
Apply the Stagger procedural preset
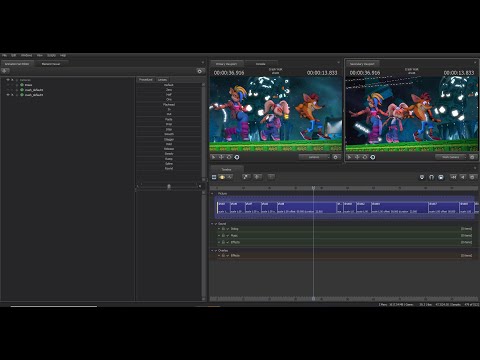point(169,139)
